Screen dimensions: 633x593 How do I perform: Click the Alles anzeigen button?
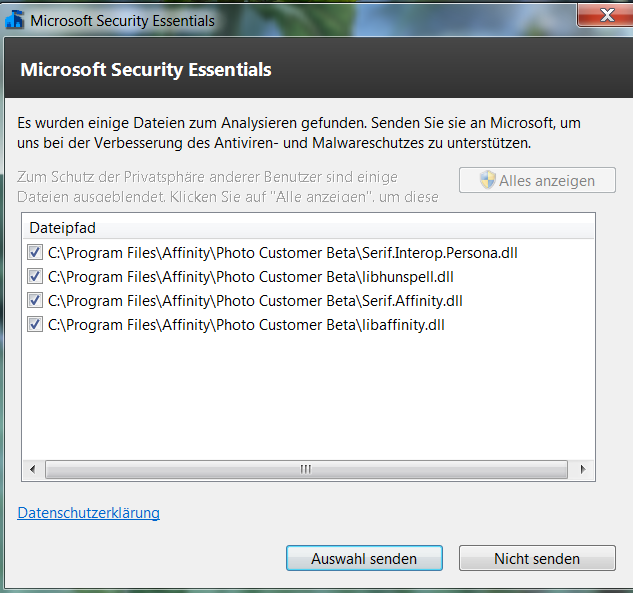click(x=537, y=180)
